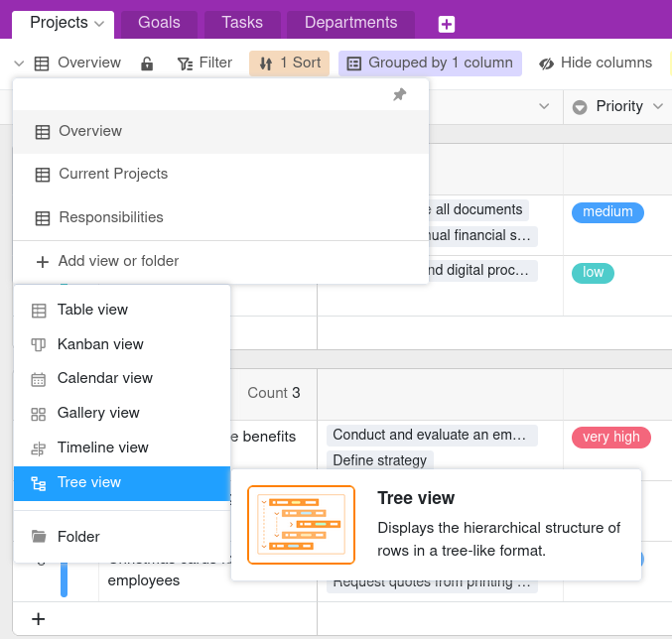Switch to the Departments tab
Viewport: 672px width, 639px height.
(x=350, y=23)
